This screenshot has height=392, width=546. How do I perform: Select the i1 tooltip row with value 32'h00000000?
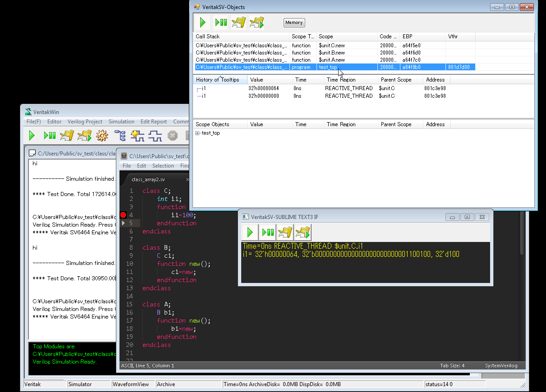322,96
